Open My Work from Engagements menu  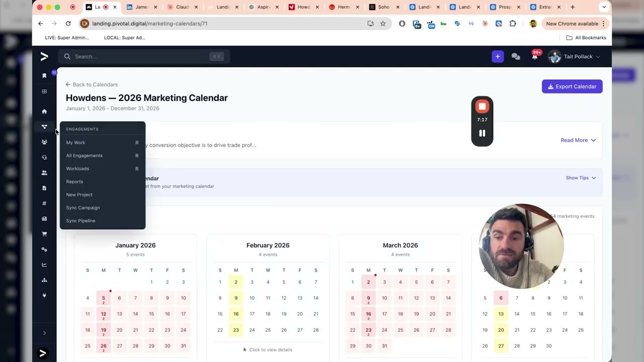pos(76,143)
